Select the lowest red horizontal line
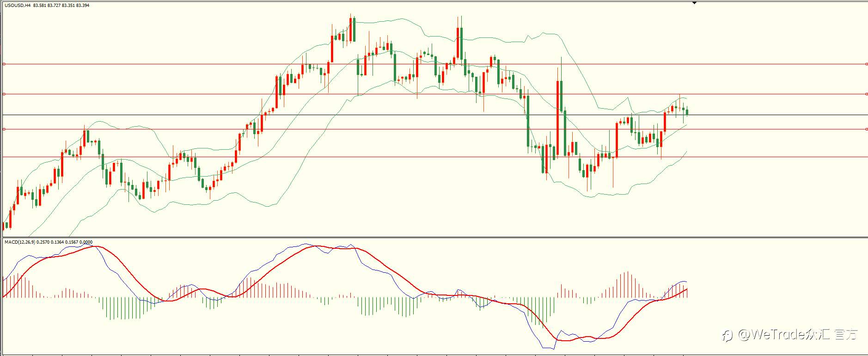 pos(434,157)
